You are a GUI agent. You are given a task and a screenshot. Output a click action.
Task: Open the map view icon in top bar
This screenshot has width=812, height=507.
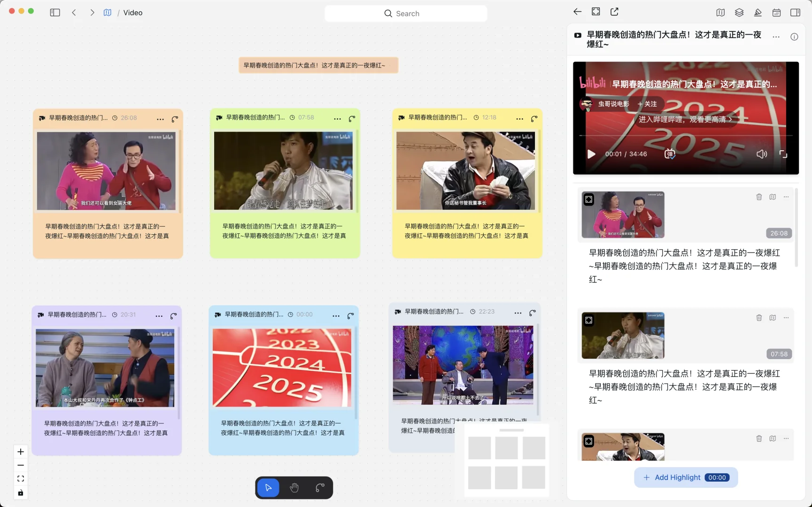pyautogui.click(x=720, y=13)
